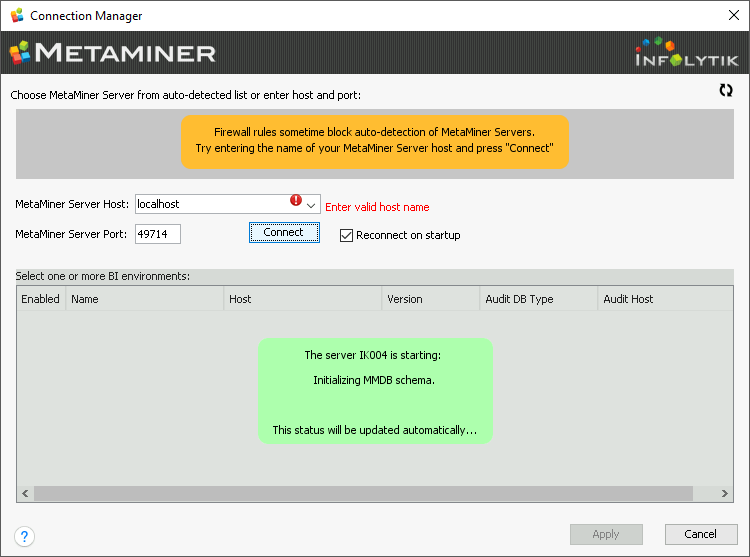Click horizontal scrollbar right arrow
This screenshot has height=557, width=750.
[x=725, y=493]
